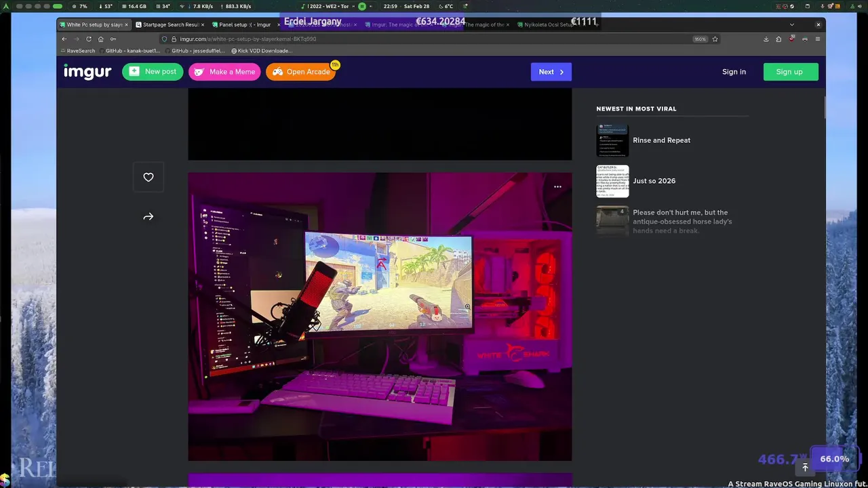Click the volume speaker icon in tray
Image resolution: width=868 pixels, height=488 pixels.
point(859,6)
